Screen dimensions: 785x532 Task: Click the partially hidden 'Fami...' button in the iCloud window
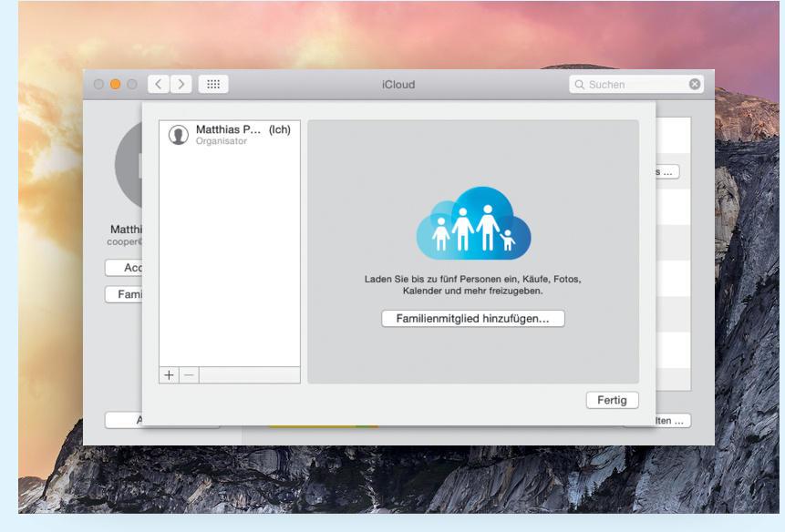coord(124,294)
